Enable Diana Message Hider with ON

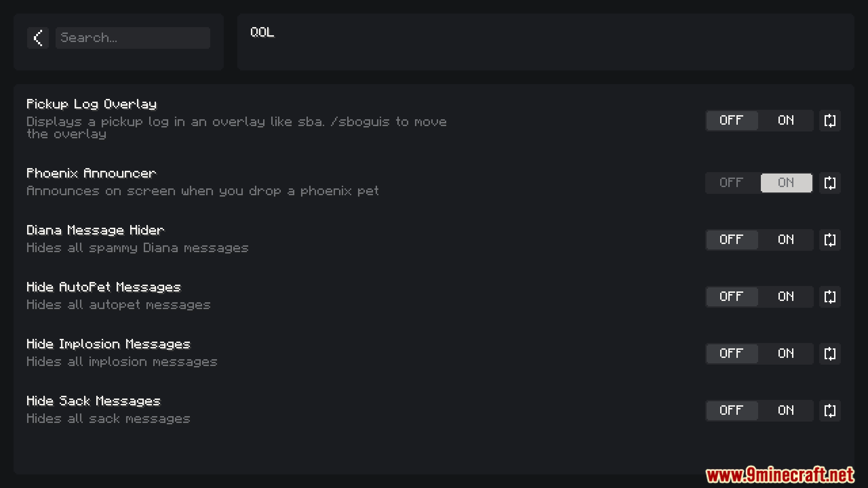pyautogui.click(x=786, y=240)
